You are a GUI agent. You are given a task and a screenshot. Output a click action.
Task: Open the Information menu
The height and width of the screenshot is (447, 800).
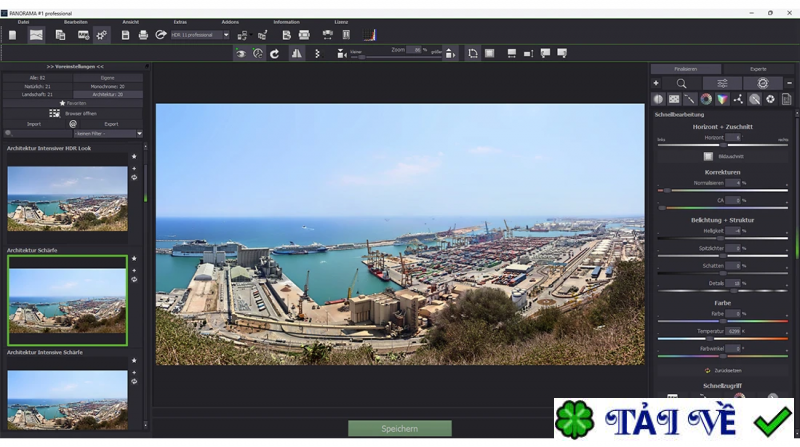click(286, 22)
